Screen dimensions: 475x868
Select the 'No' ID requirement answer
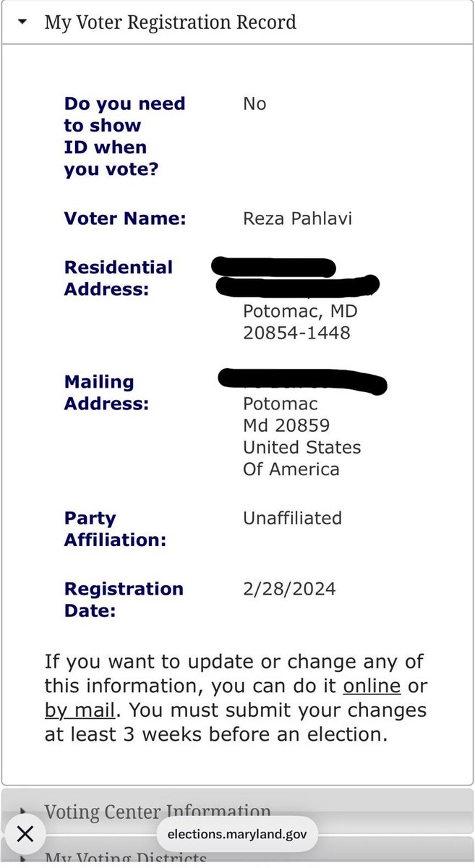click(254, 104)
